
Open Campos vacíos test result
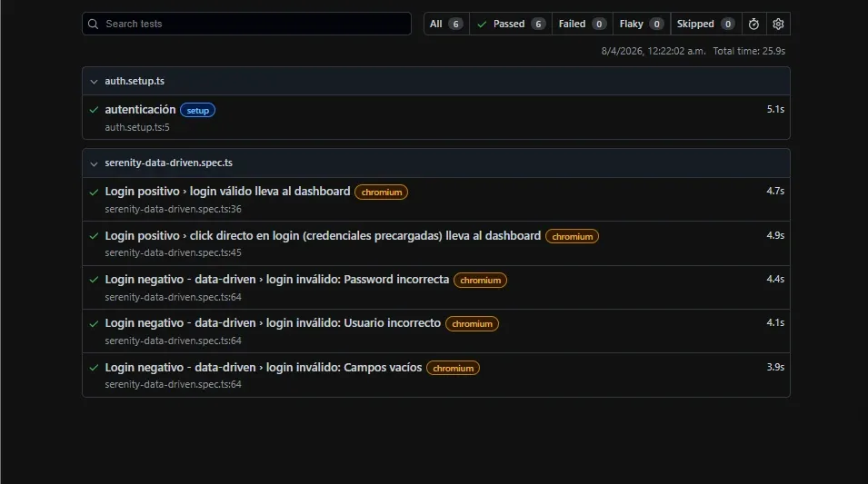264,367
